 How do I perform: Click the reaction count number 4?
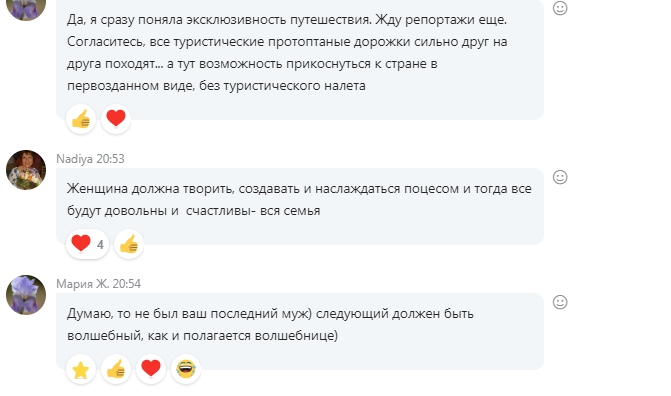point(100,245)
